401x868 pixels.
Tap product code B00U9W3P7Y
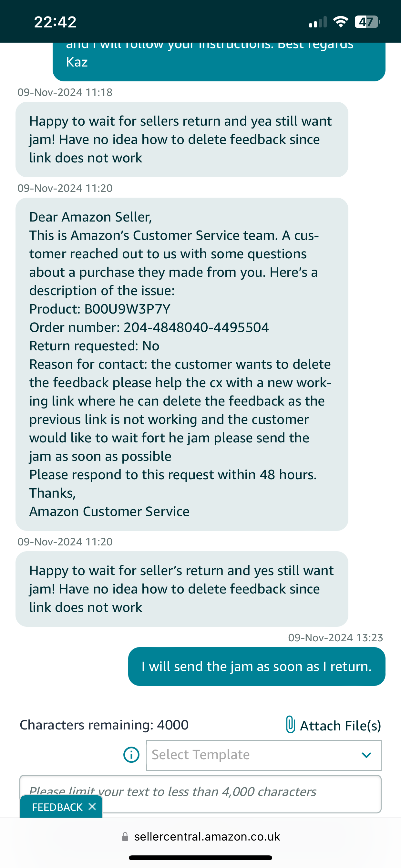point(128,309)
